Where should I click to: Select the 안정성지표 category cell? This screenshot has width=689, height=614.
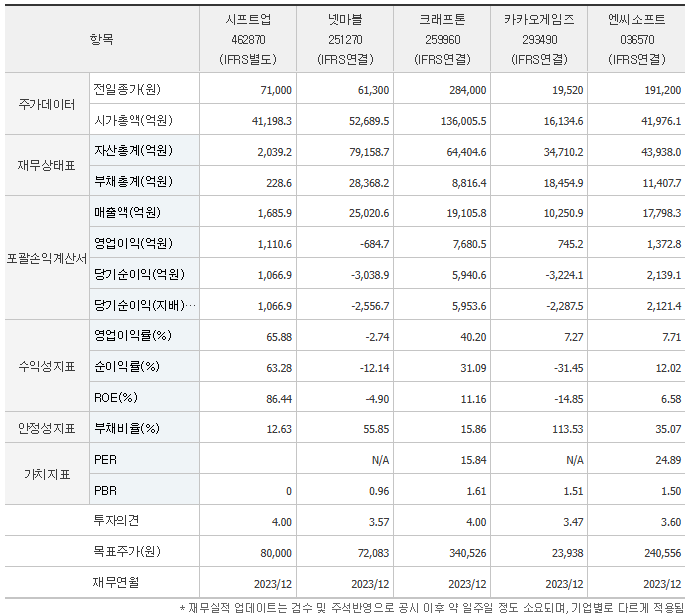[x=47, y=428]
